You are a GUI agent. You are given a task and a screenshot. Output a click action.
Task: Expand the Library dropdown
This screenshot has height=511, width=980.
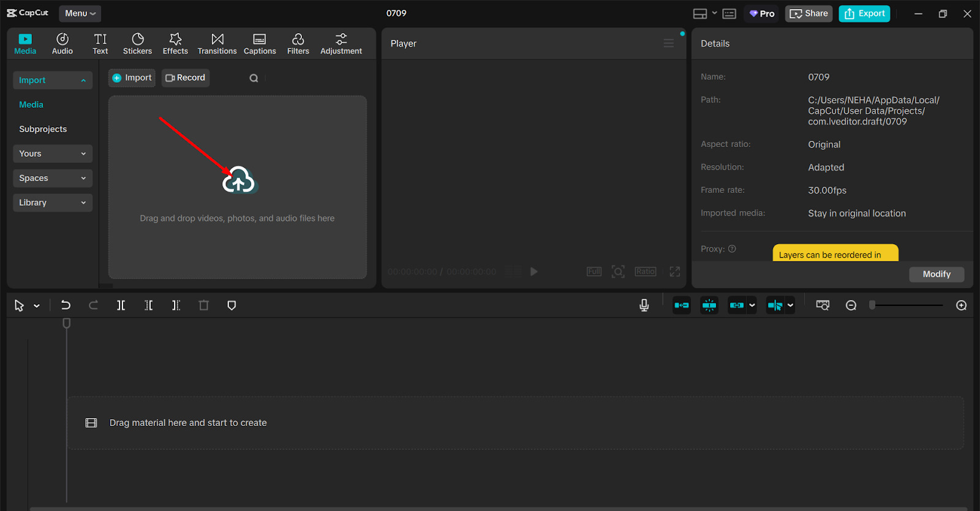tap(53, 203)
